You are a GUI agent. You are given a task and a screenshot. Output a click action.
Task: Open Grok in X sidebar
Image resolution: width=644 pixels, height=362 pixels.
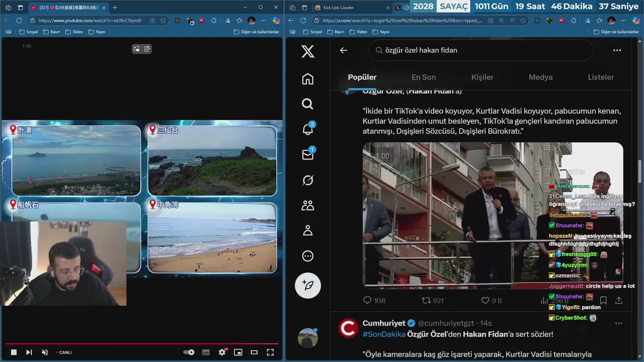[308, 180]
